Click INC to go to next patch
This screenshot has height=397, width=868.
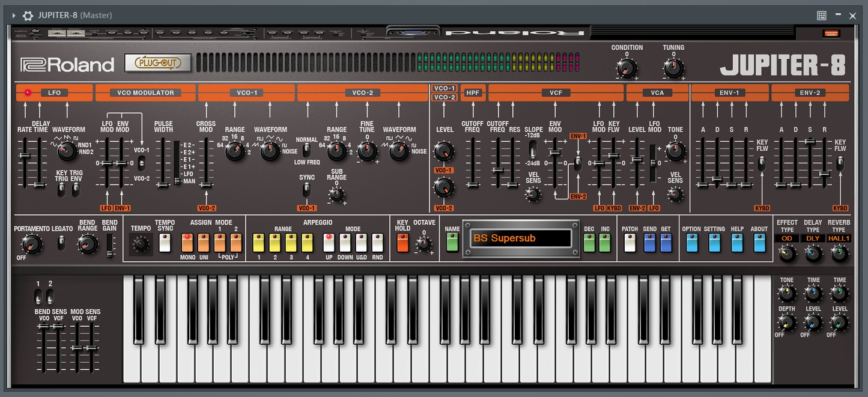605,243
